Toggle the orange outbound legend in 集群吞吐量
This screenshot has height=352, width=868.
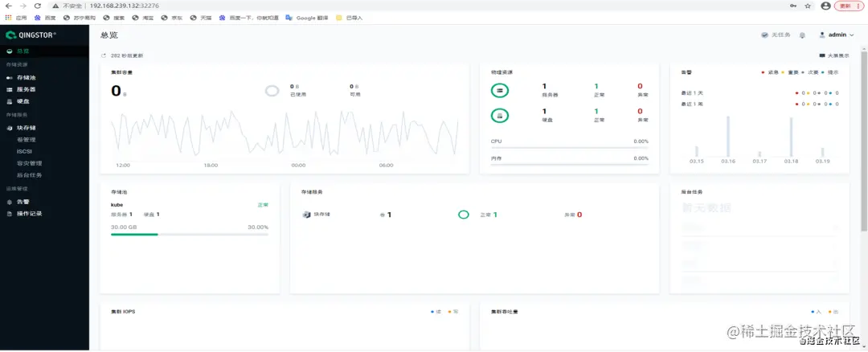833,312
